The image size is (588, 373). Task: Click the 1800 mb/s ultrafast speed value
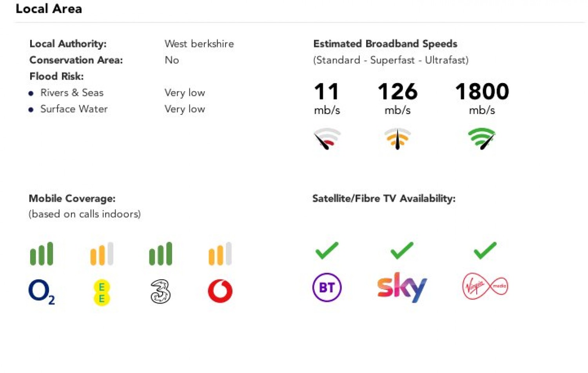pyautogui.click(x=482, y=92)
